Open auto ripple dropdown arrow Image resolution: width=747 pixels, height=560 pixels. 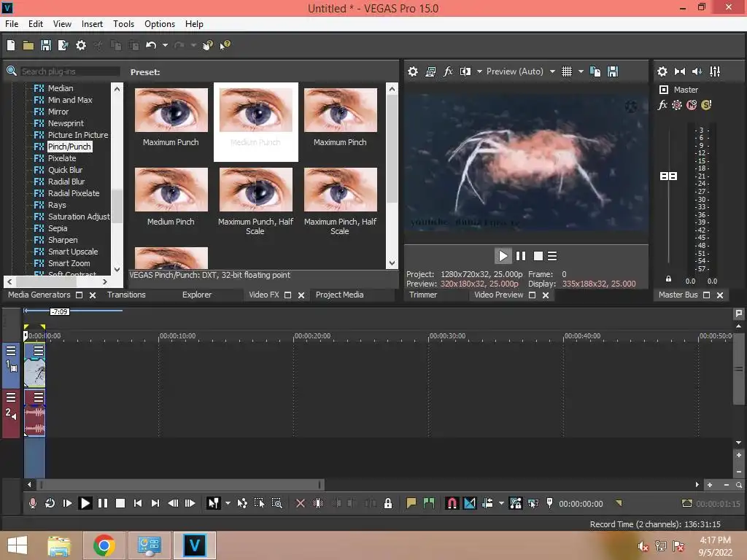coord(501,503)
